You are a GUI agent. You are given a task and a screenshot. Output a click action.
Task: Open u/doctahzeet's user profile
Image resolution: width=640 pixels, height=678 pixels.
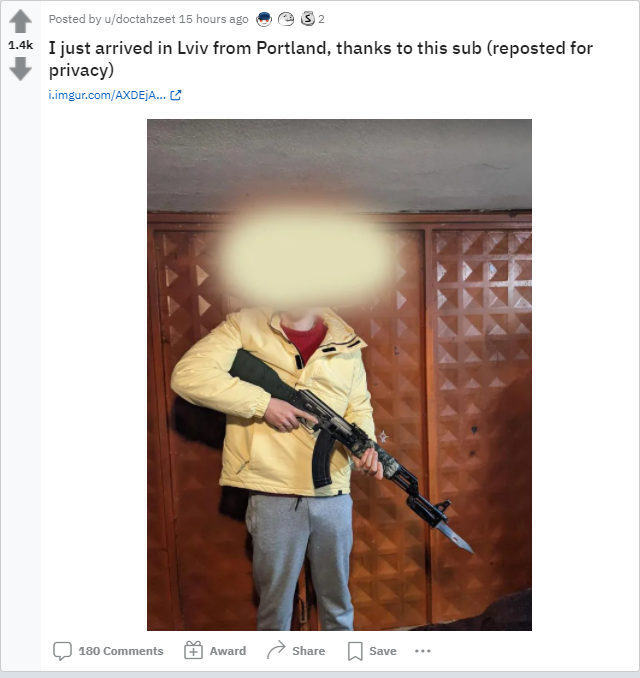point(140,19)
